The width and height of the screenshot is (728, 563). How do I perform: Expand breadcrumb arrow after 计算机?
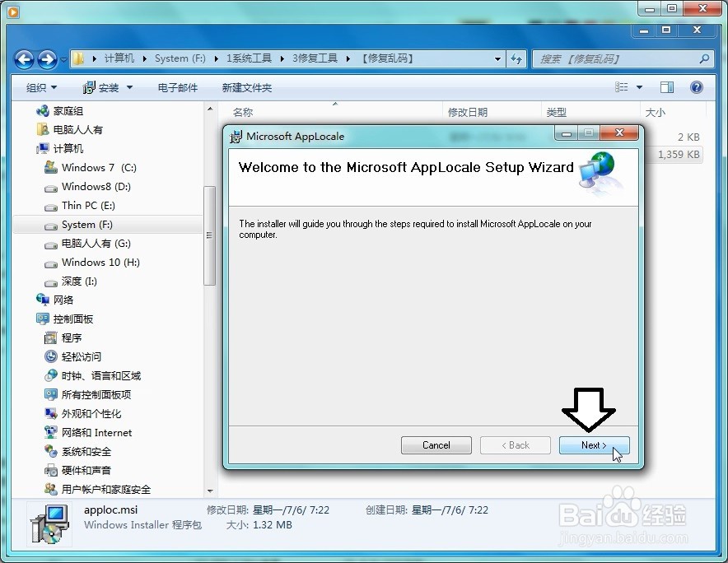click(144, 58)
